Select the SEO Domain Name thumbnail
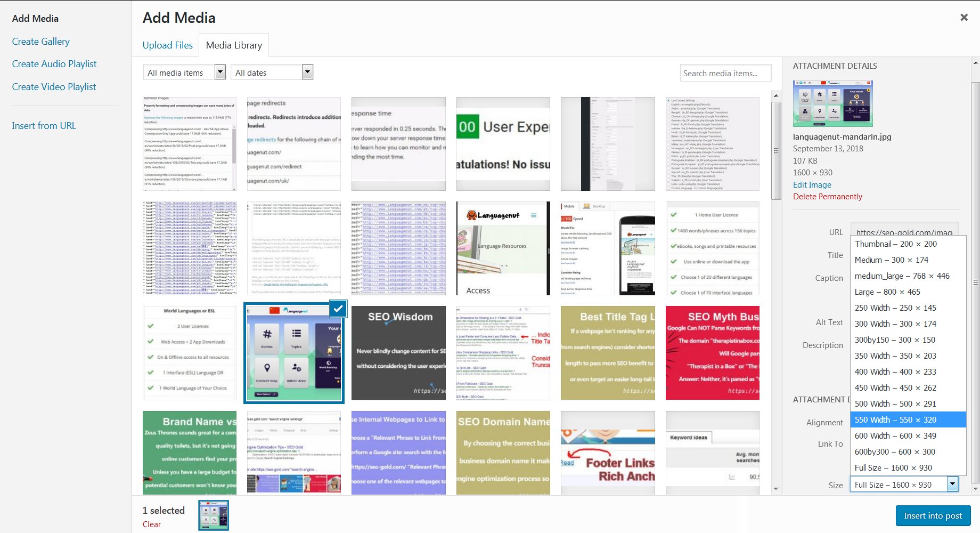980x533 pixels. tap(503, 453)
